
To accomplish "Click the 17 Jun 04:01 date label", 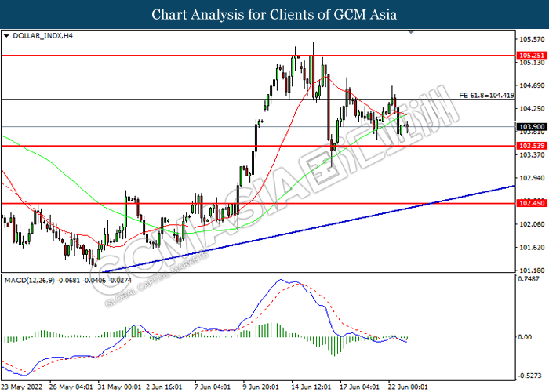I will tap(359, 387).
